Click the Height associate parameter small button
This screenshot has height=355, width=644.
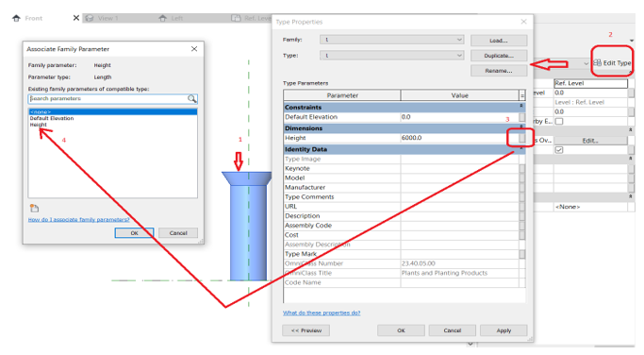click(522, 138)
